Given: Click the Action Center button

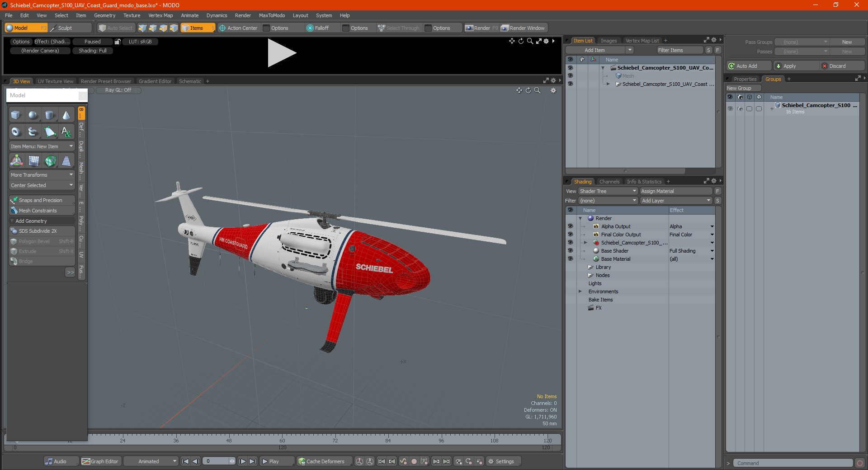Looking at the screenshot, I should point(238,28).
